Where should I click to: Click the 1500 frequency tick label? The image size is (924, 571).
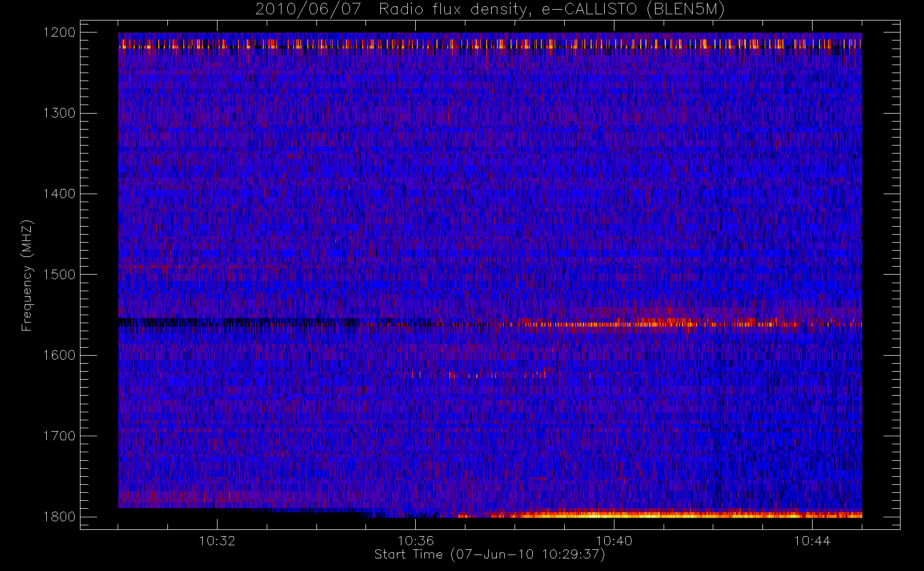coord(59,275)
